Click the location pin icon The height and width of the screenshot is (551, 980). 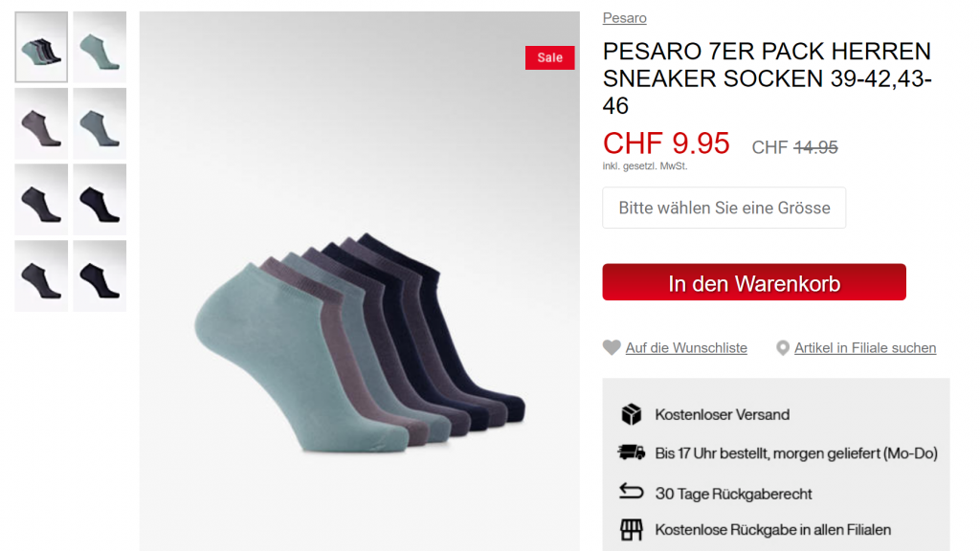[x=782, y=348]
